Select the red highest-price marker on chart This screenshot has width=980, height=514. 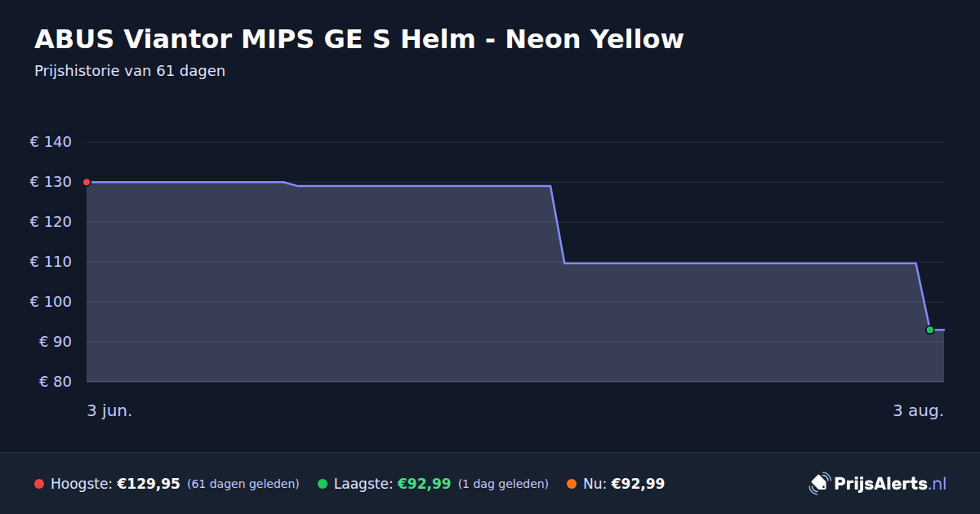click(x=87, y=182)
